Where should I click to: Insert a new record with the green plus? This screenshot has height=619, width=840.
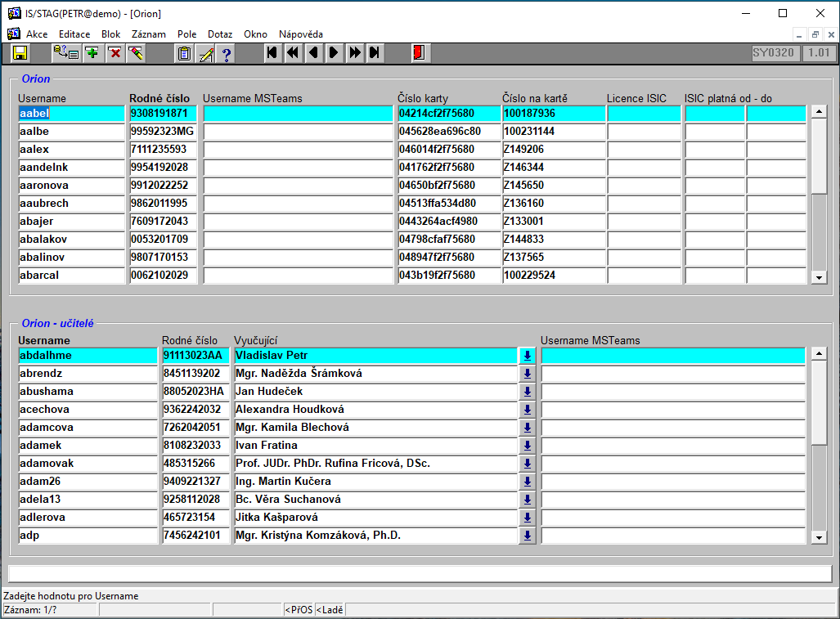(92, 53)
